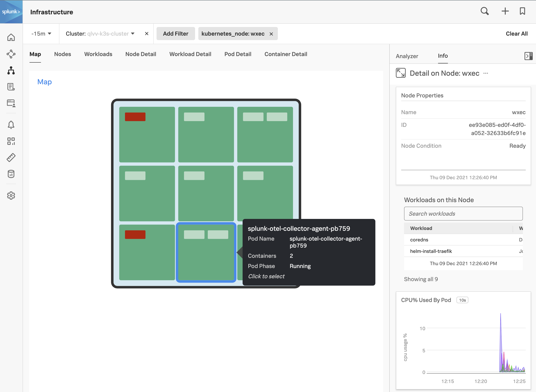Open the Home icon in sidebar
This screenshot has height=392, width=536.
pos(11,37)
